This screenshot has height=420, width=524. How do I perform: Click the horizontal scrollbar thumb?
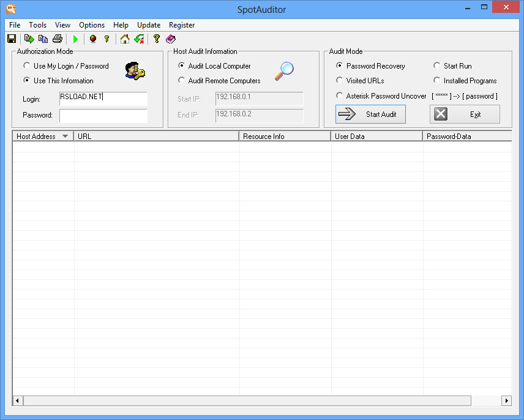(247, 400)
